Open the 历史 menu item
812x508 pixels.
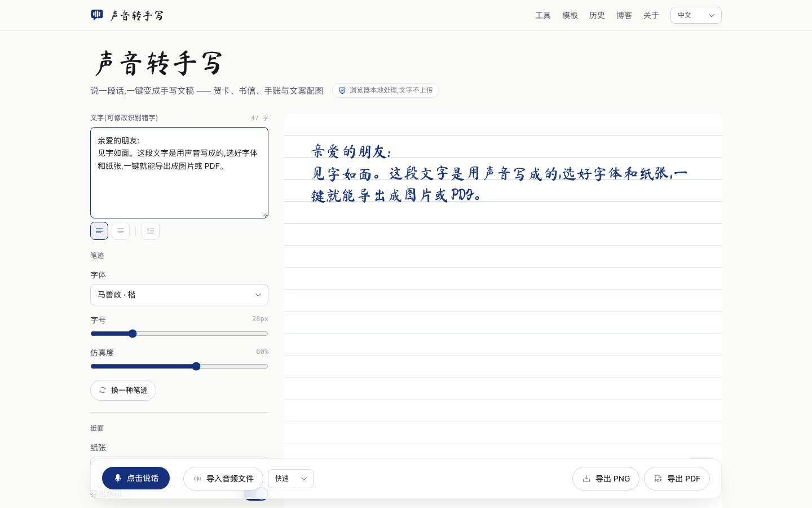click(597, 15)
